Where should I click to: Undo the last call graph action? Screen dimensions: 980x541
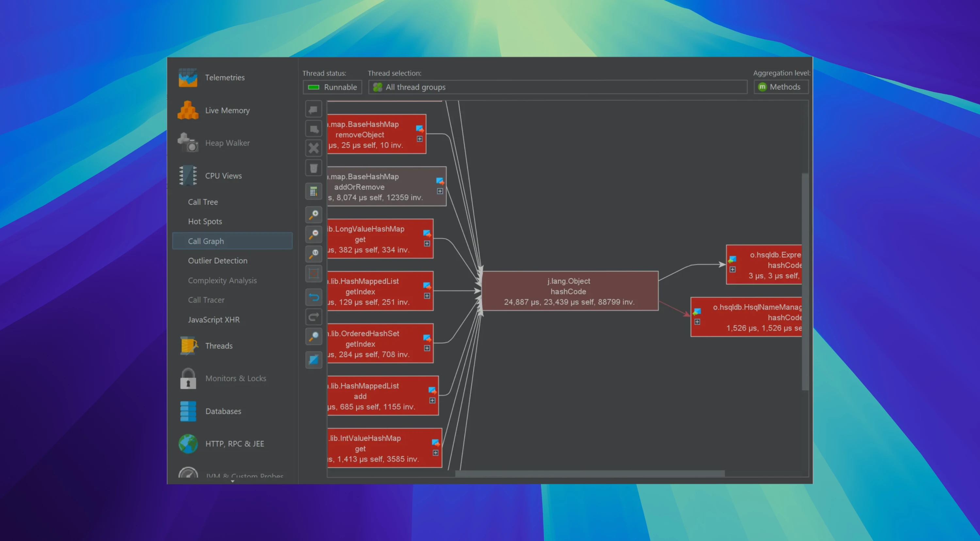pos(314,297)
